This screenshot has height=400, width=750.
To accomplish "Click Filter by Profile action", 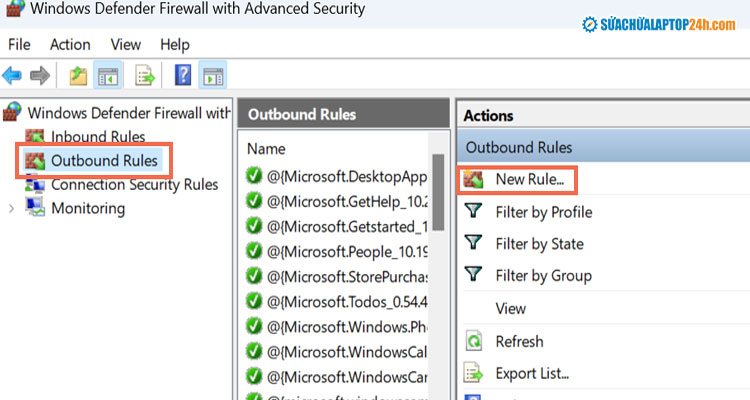I will [544, 212].
